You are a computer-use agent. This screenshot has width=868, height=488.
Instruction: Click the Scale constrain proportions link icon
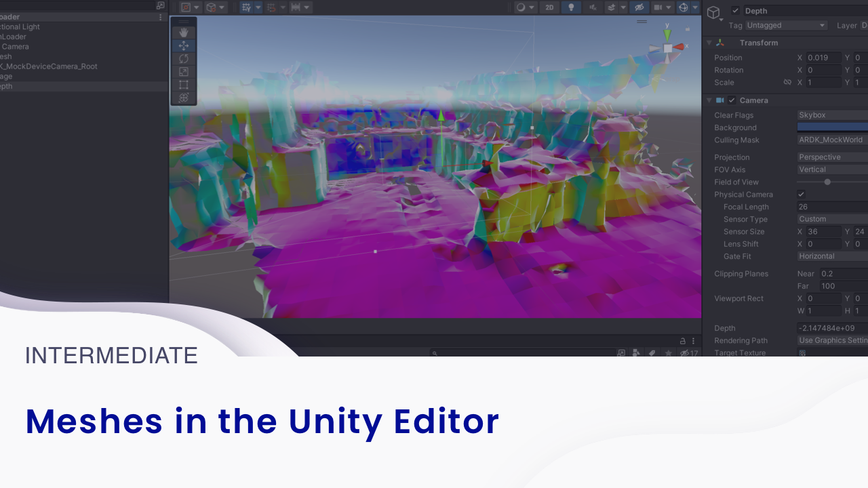tap(787, 82)
